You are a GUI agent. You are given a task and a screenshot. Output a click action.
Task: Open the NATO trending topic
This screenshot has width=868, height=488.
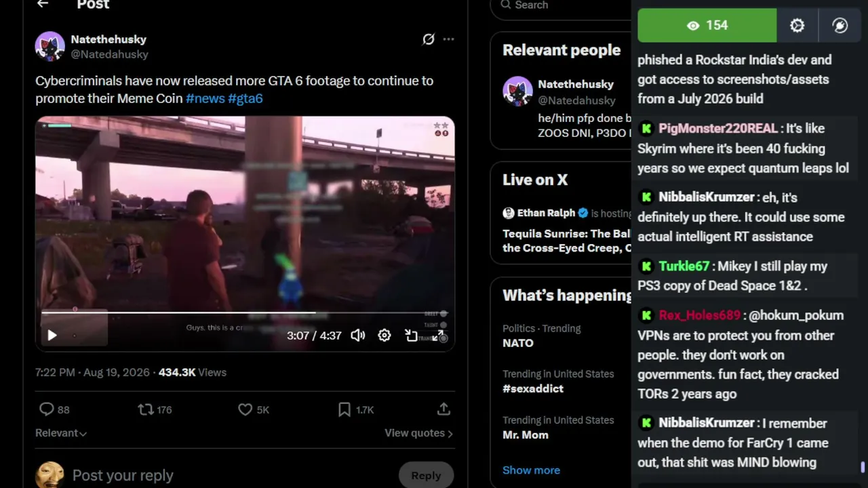coord(518,343)
